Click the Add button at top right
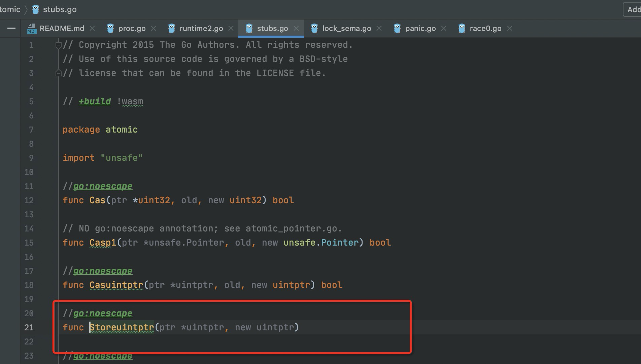The height and width of the screenshot is (364, 641). coord(633,9)
